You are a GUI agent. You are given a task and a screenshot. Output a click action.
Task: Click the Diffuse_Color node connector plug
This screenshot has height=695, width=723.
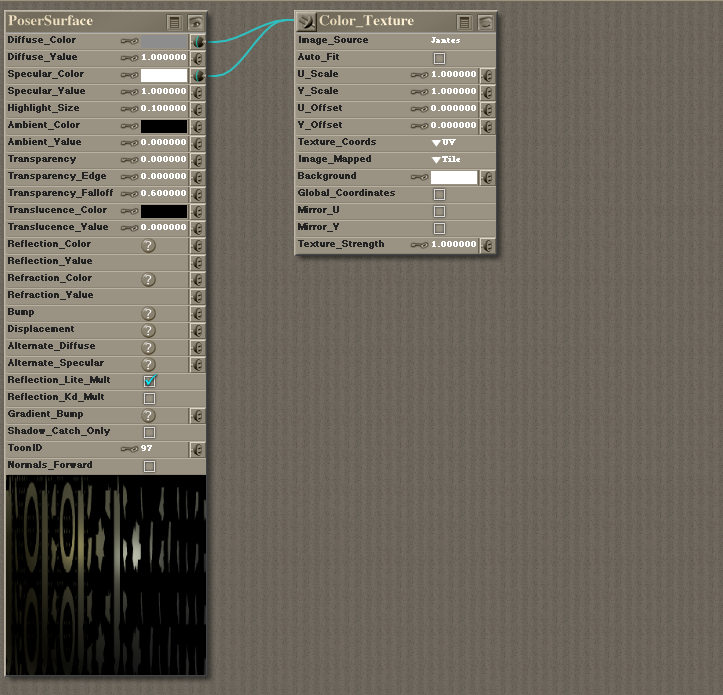point(197,41)
